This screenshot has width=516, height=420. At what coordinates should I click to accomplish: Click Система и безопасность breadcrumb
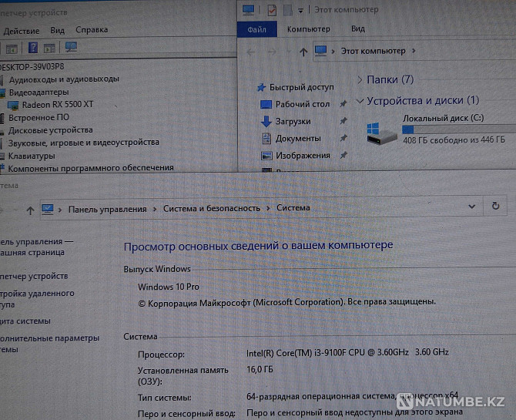pos(212,209)
